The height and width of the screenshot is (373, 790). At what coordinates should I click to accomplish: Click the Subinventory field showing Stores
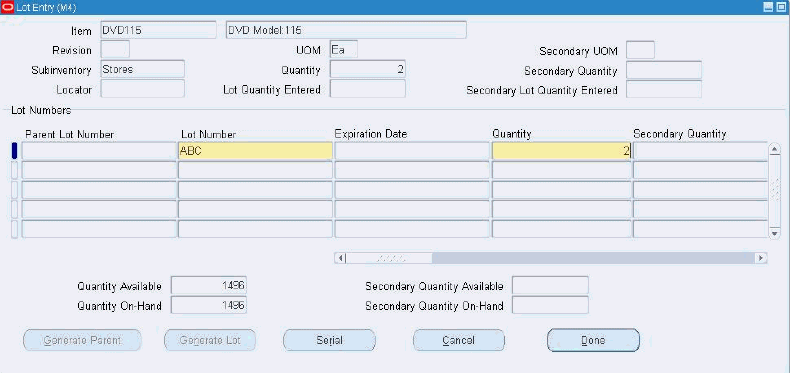(x=143, y=70)
